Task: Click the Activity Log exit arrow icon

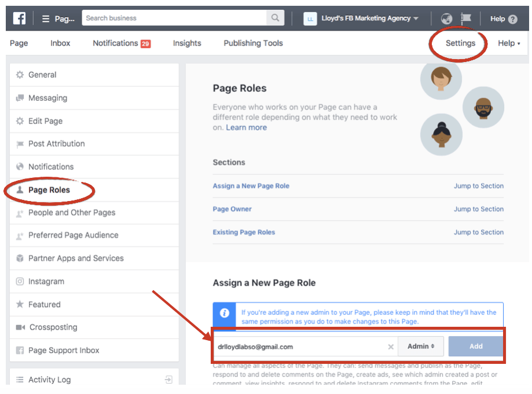Action: (x=168, y=380)
